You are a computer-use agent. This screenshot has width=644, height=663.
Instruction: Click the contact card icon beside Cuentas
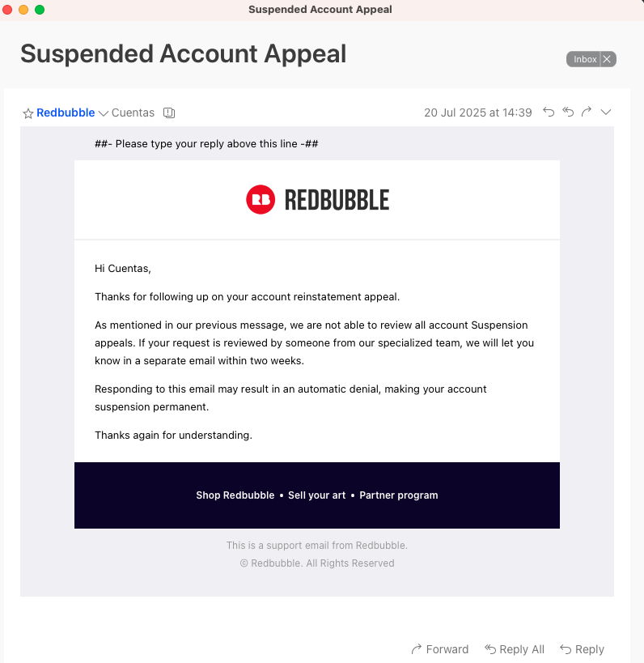168,113
